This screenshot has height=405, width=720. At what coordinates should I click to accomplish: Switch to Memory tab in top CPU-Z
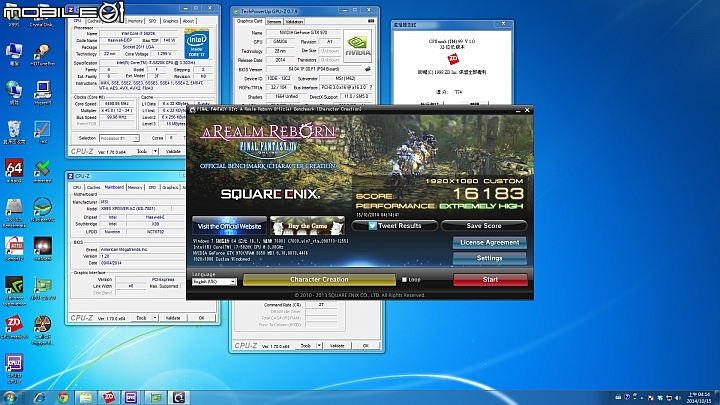[x=135, y=21]
